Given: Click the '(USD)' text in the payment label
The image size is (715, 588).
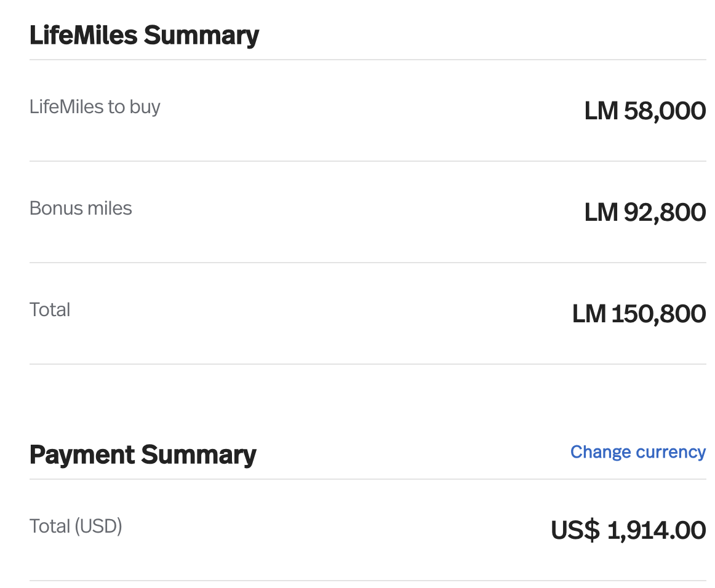Looking at the screenshot, I should tap(98, 526).
